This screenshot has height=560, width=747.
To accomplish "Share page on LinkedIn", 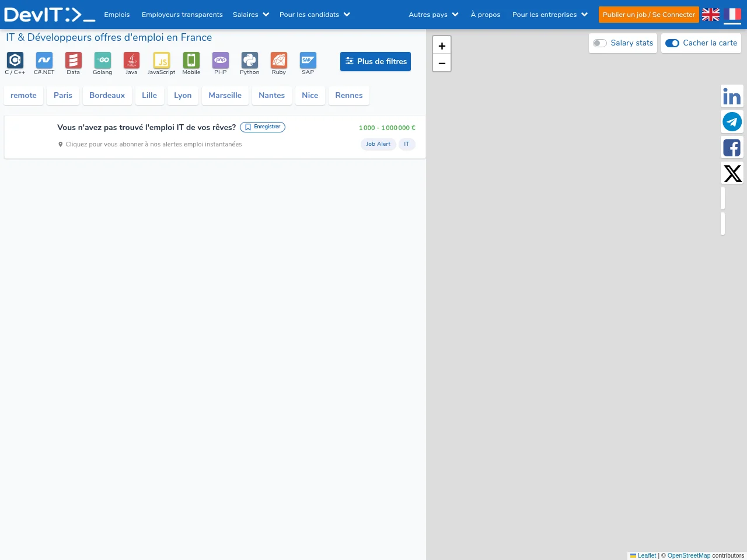I will tap(732, 96).
